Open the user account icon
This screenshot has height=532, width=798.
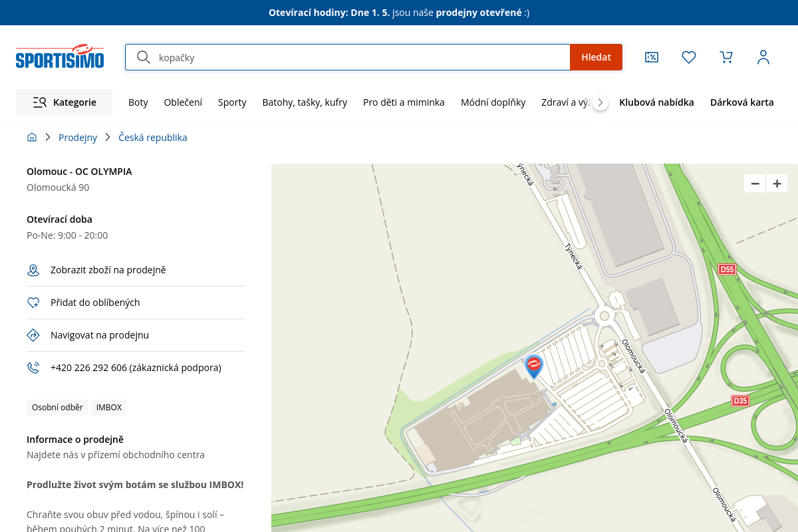click(763, 57)
